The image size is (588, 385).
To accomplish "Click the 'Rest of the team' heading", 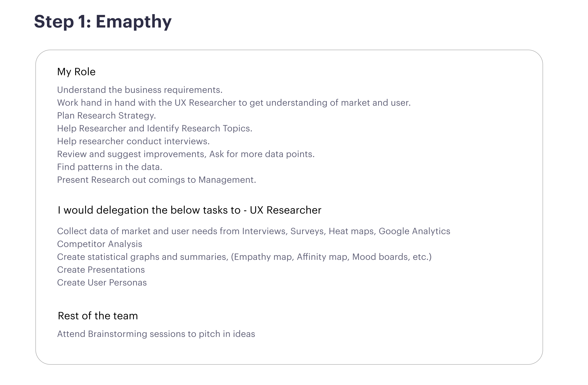I will click(x=98, y=316).
